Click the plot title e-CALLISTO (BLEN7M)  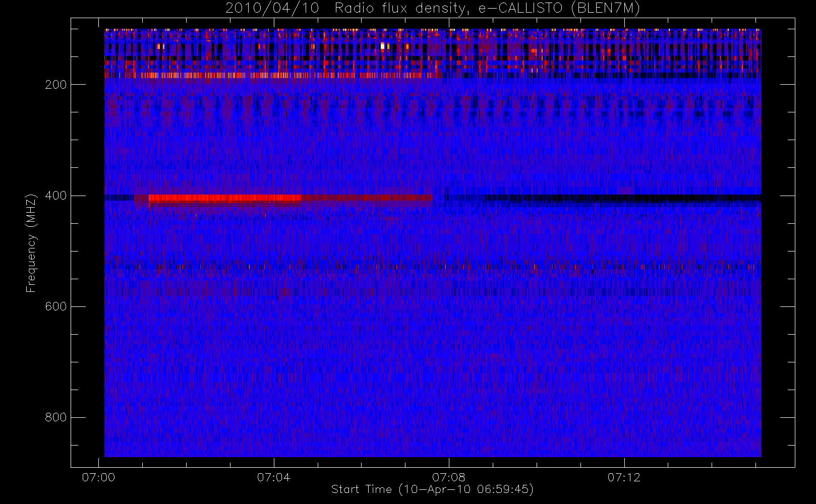[433, 9]
